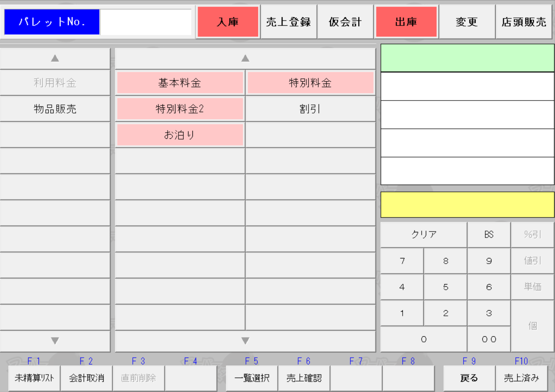Click 会計取消 (F2)
The image size is (555, 392).
pyautogui.click(x=87, y=378)
